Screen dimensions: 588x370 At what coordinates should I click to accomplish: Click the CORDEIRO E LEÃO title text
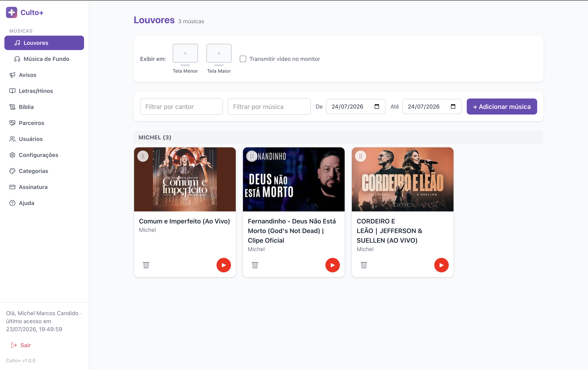[x=389, y=231]
